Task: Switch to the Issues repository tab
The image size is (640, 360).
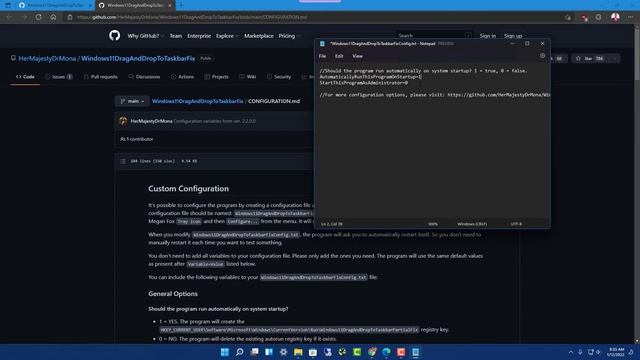Action: point(59,77)
